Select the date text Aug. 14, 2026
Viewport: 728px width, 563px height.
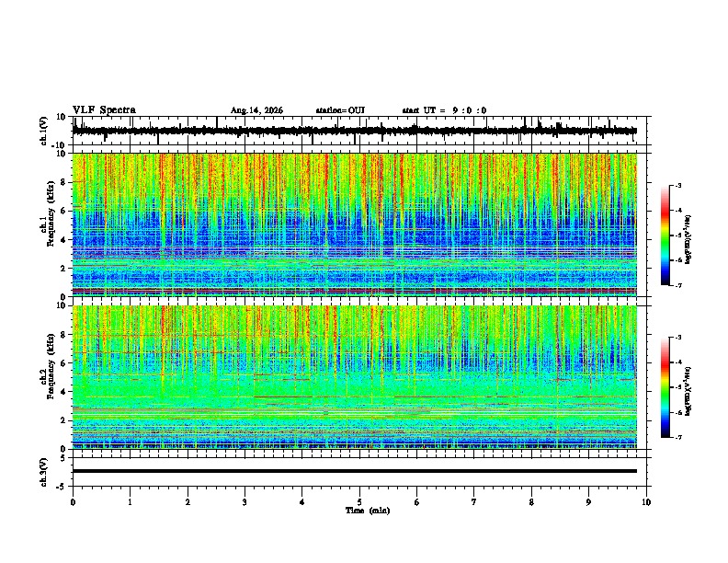pyautogui.click(x=256, y=110)
